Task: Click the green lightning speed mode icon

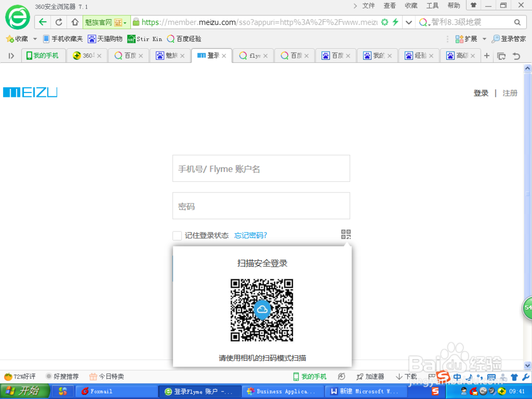Action: 395,22
